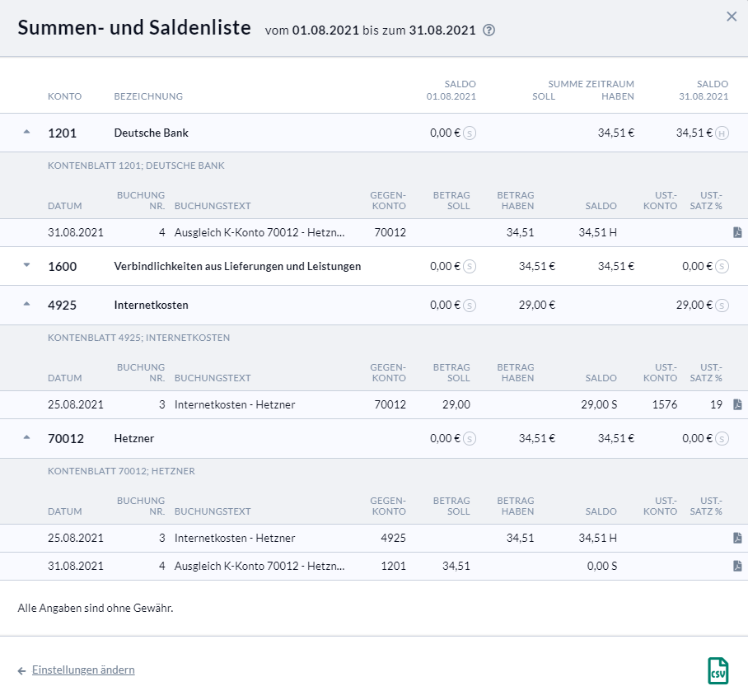Image resolution: width=748 pixels, height=700 pixels.
Task: Collapse account 1201 Deutsche Bank
Action: (x=26, y=133)
